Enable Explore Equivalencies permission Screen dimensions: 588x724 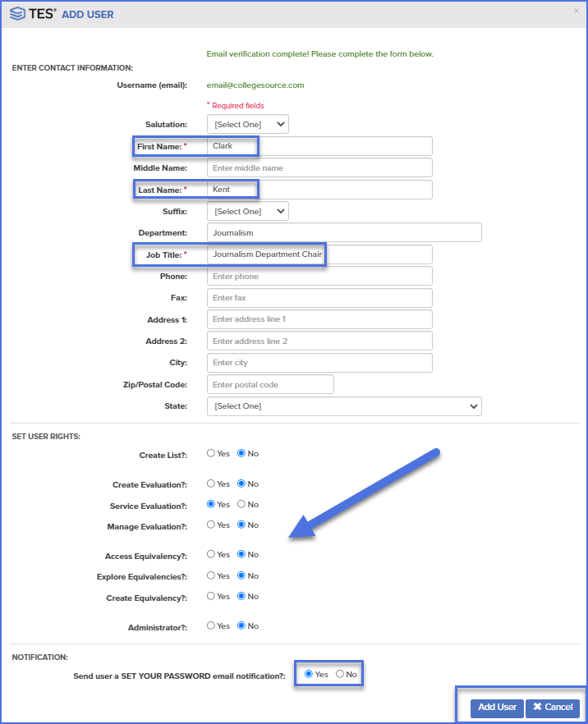(211, 575)
